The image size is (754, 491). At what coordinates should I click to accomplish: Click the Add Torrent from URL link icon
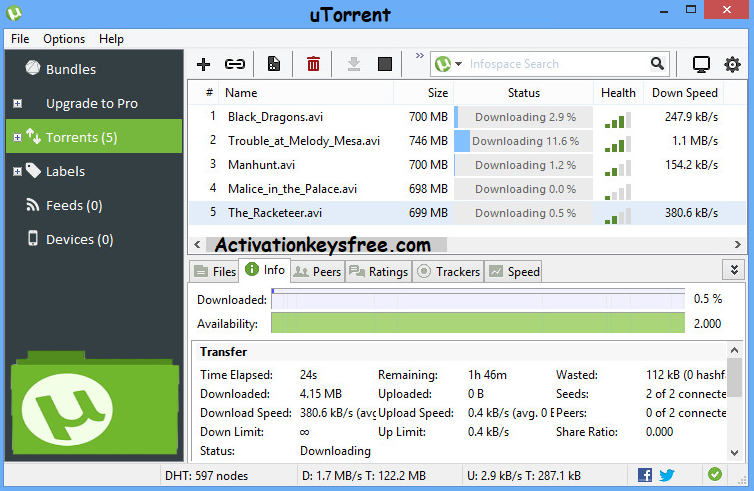point(235,64)
